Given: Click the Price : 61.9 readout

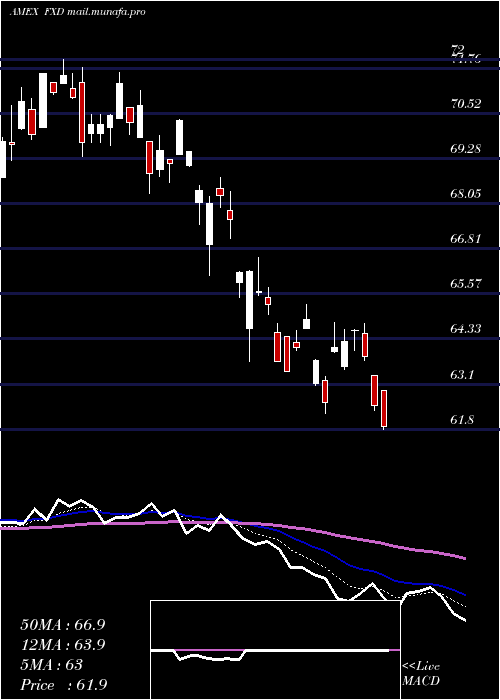Looking at the screenshot, I should pyautogui.click(x=63, y=685).
